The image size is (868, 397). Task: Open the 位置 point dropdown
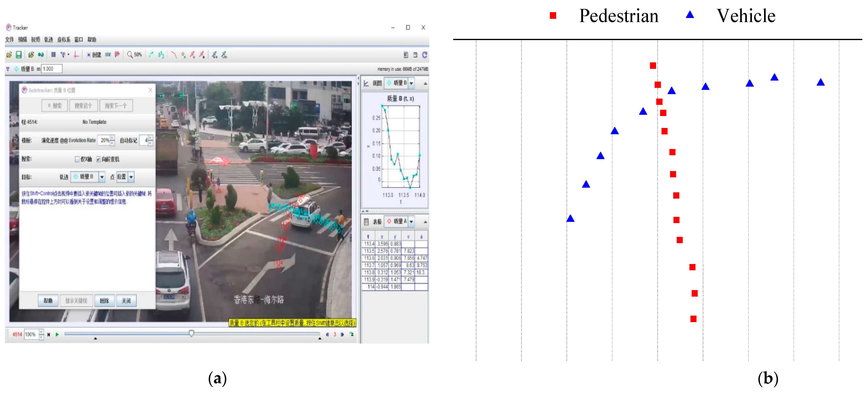point(131,177)
